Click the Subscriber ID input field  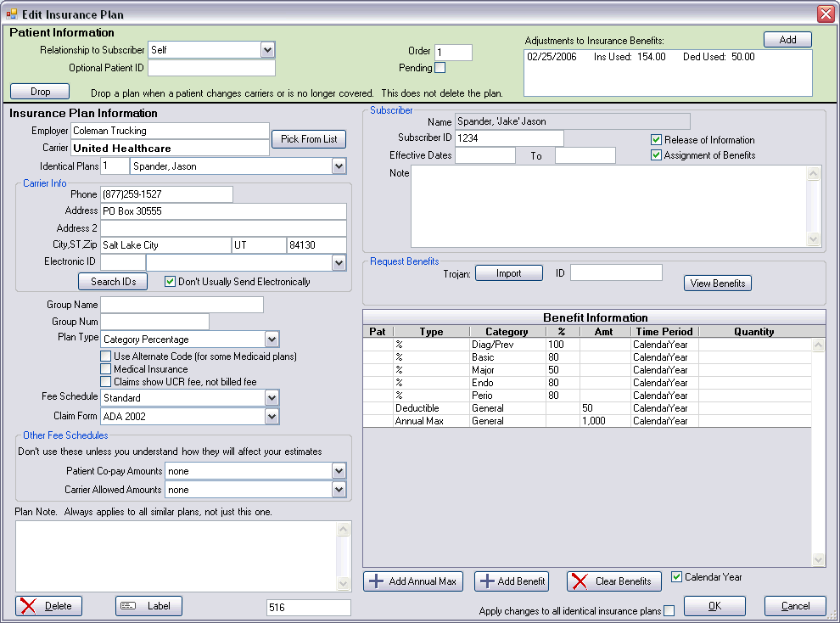(509, 138)
